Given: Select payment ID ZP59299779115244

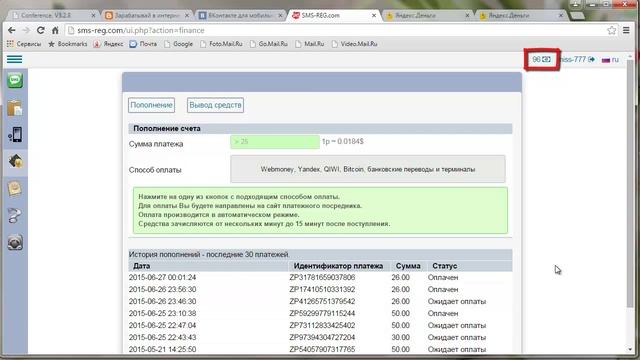Looking at the screenshot, I should pyautogui.click(x=322, y=313).
